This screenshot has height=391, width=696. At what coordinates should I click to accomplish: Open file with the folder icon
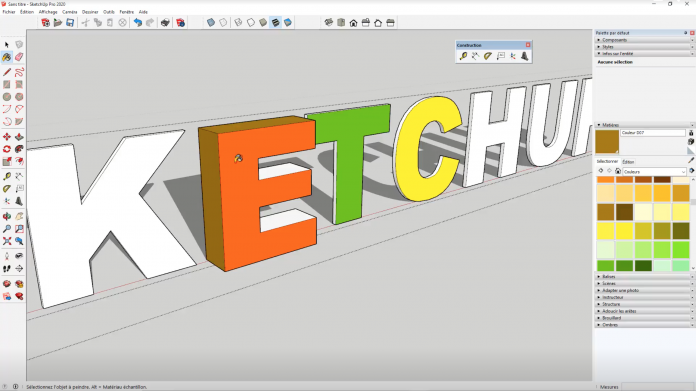coord(58,23)
